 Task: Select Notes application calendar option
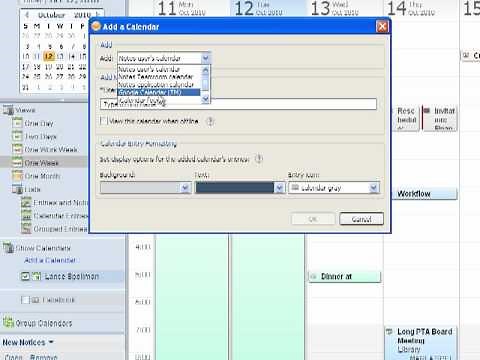[x=156, y=85]
